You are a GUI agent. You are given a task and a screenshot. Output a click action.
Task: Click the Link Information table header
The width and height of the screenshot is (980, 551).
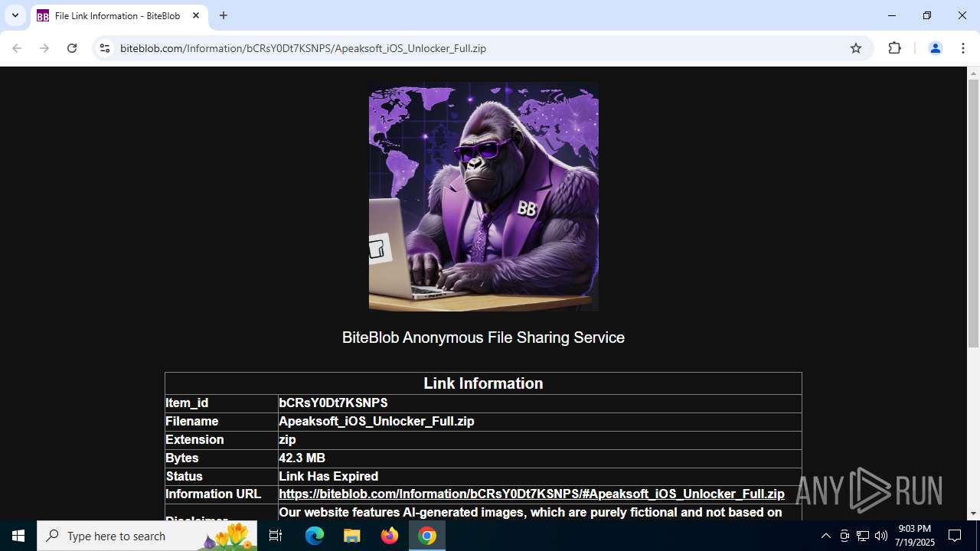point(483,383)
